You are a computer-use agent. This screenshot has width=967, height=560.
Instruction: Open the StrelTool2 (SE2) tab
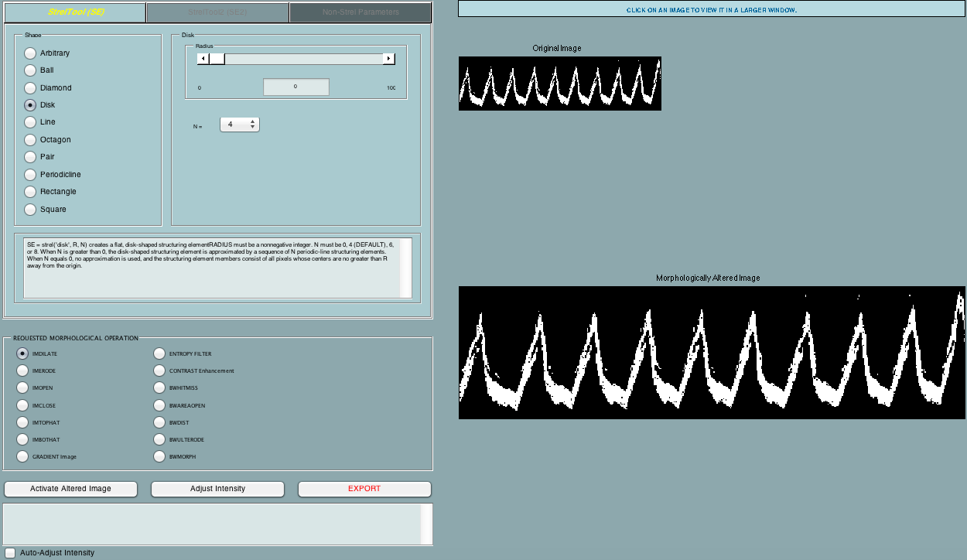217,12
